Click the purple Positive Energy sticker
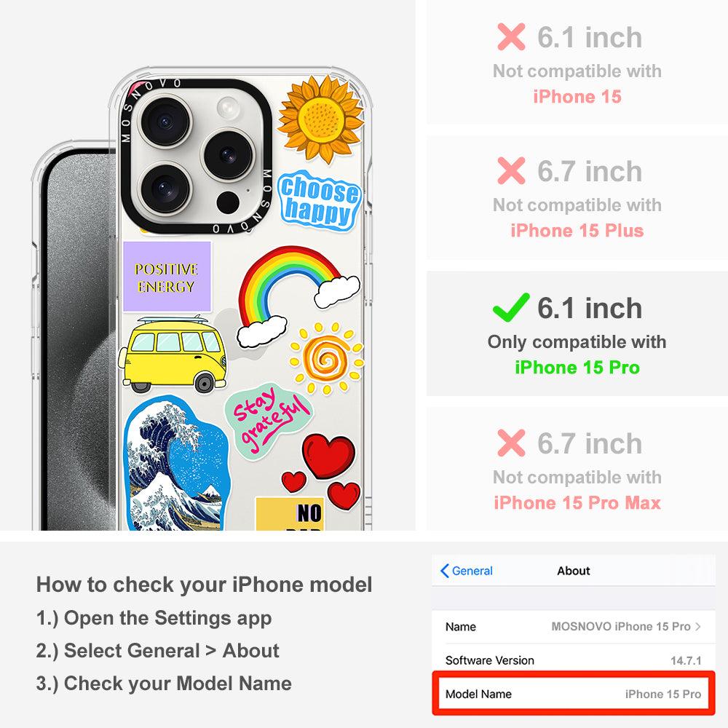 (167, 276)
